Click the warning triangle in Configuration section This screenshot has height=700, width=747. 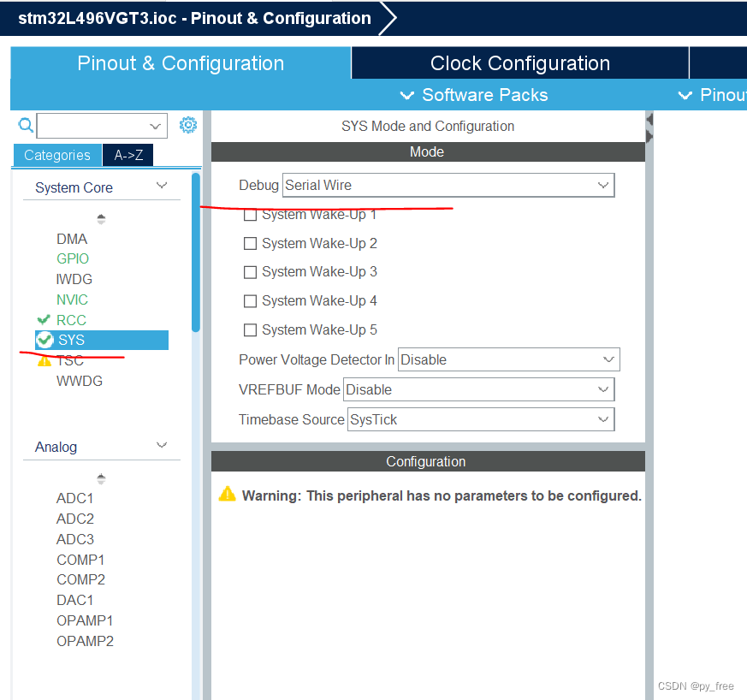click(x=228, y=495)
